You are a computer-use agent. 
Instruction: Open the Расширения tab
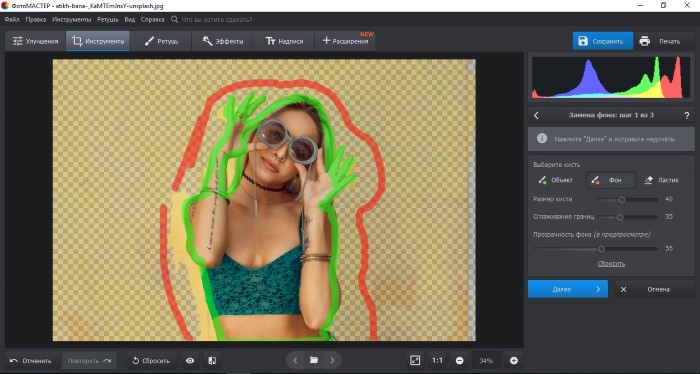click(x=346, y=41)
